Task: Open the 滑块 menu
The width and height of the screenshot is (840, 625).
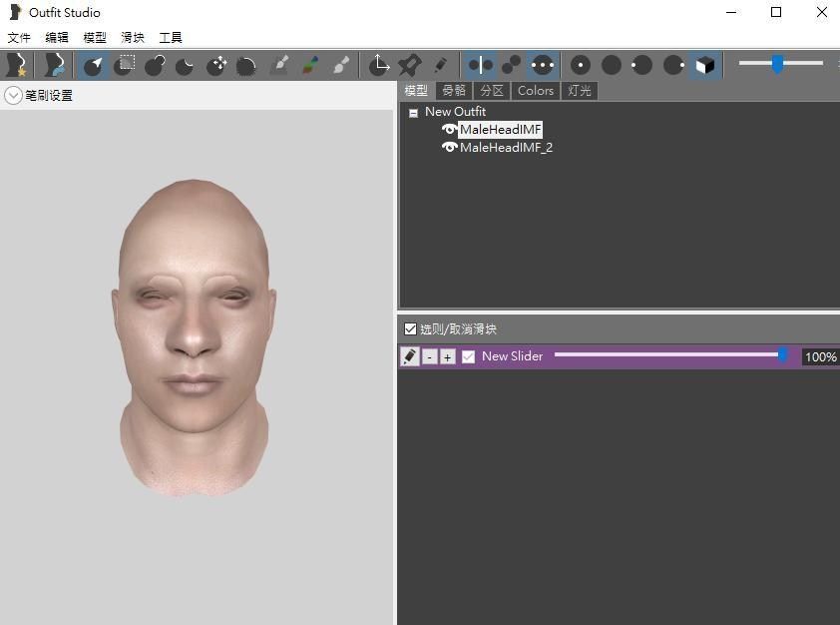Action: 133,37
